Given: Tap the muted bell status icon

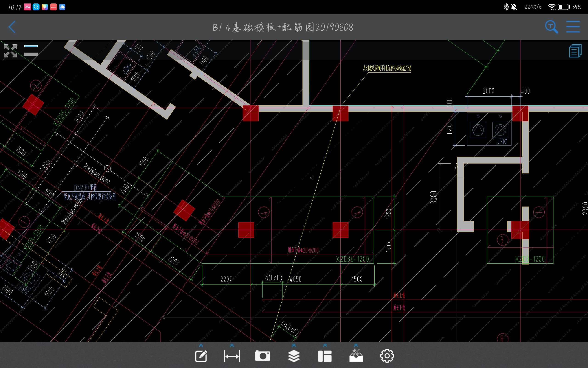Looking at the screenshot, I should tap(514, 7).
